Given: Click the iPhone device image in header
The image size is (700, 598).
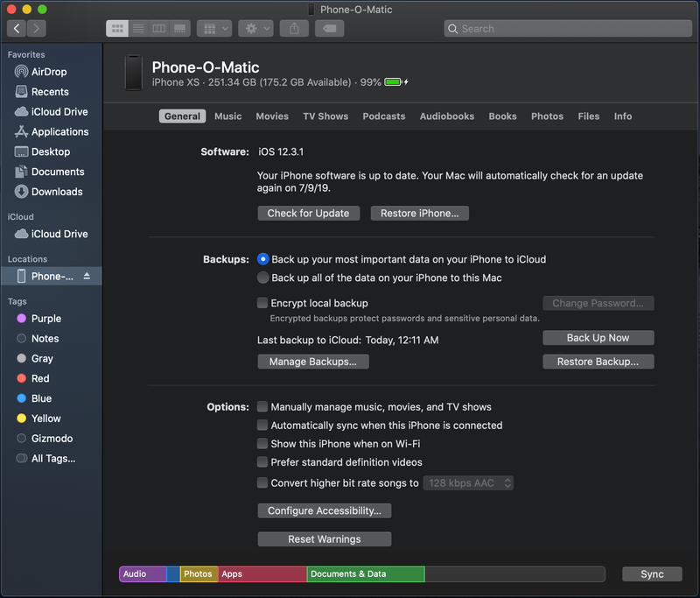Looking at the screenshot, I should pos(134,73).
